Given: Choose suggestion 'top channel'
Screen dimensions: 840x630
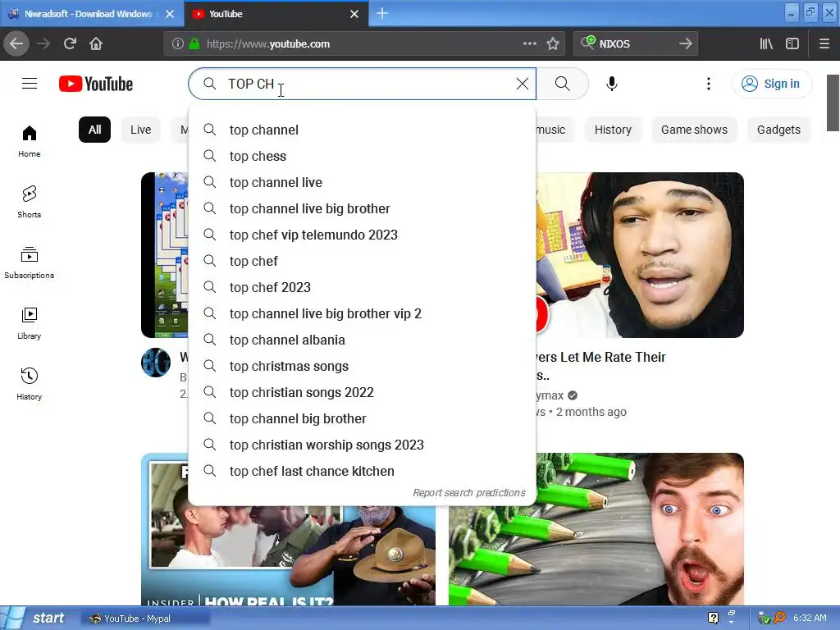Looking at the screenshot, I should click(362, 130).
